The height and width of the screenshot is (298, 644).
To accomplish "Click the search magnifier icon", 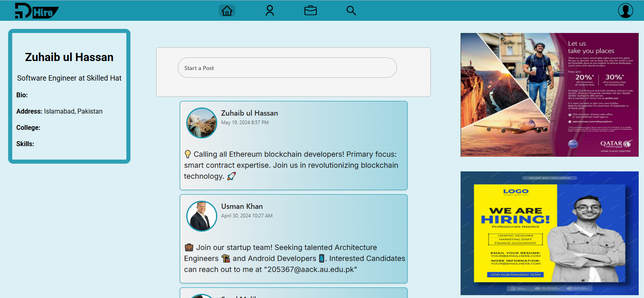I will [351, 11].
